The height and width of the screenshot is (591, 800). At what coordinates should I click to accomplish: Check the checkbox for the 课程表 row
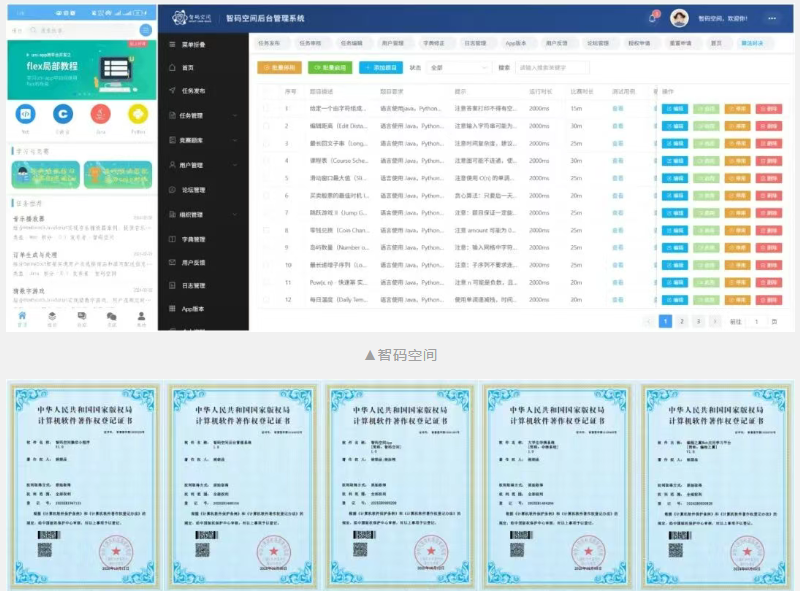266,161
